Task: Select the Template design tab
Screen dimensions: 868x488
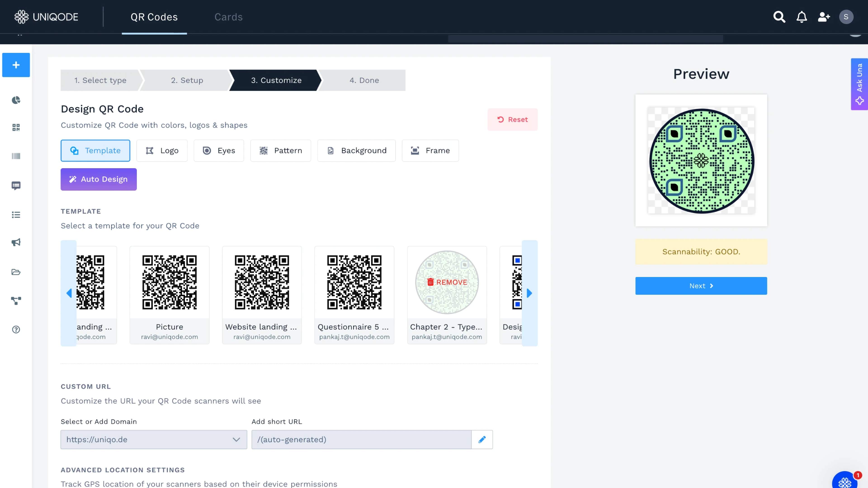Action: point(95,150)
